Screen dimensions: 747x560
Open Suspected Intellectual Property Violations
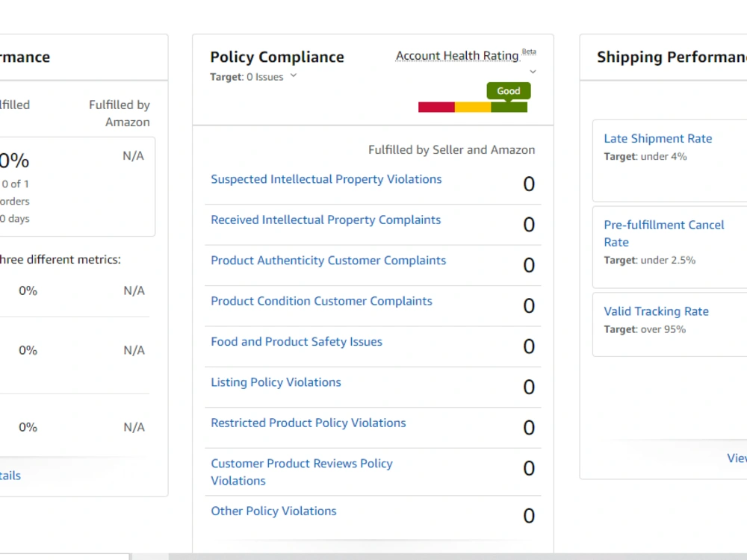326,179
